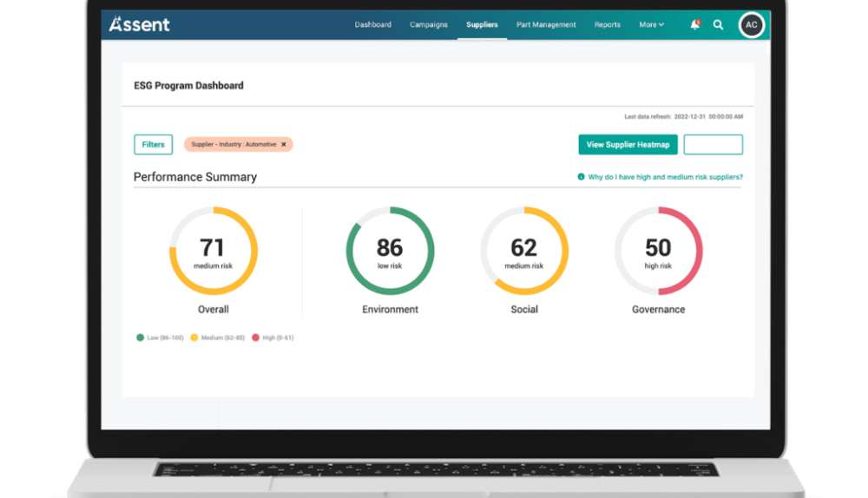Viewport: 868px width, 498px height.
Task: Switch to Part Management
Action: [545, 25]
